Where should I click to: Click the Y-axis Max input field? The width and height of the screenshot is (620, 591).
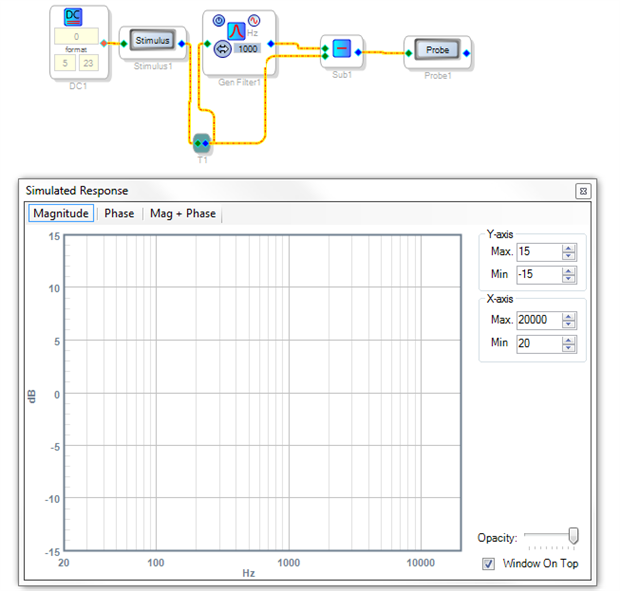[539, 252]
